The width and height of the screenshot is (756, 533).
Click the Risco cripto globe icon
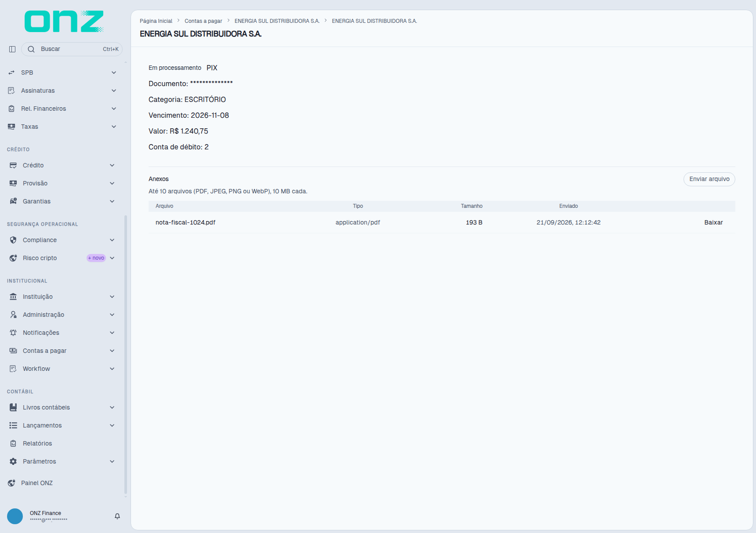[13, 258]
